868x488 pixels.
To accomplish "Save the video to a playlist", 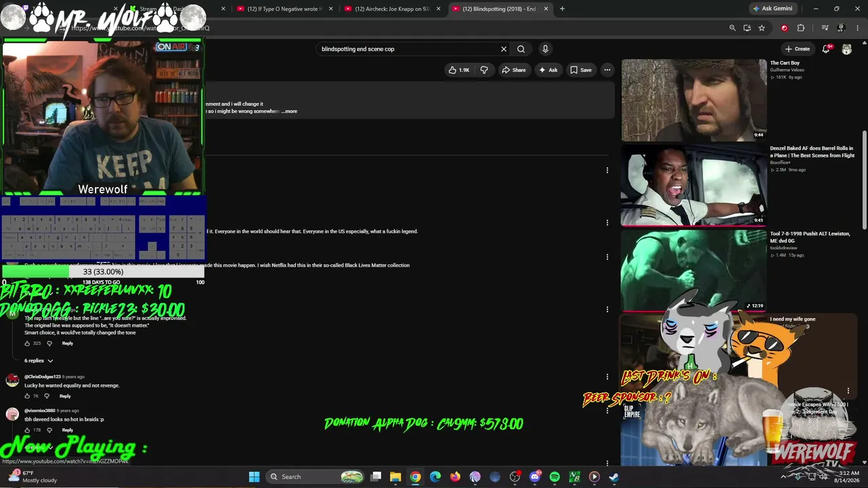I will point(580,70).
